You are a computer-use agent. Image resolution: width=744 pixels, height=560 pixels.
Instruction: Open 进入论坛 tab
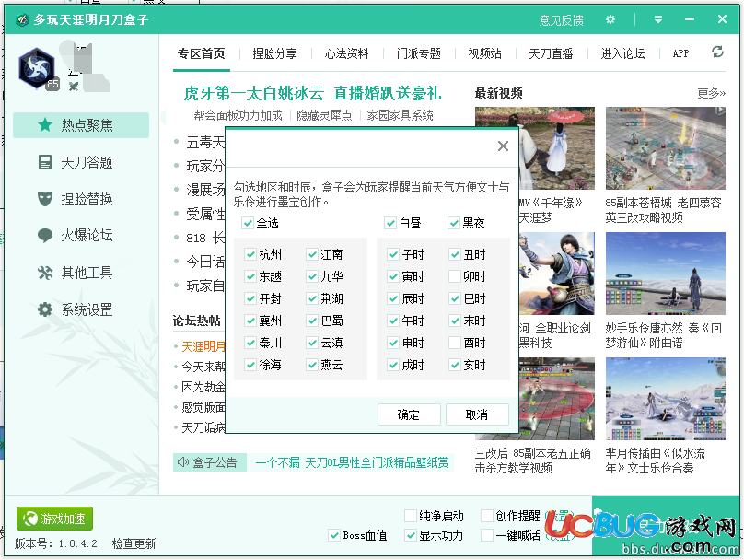click(622, 53)
